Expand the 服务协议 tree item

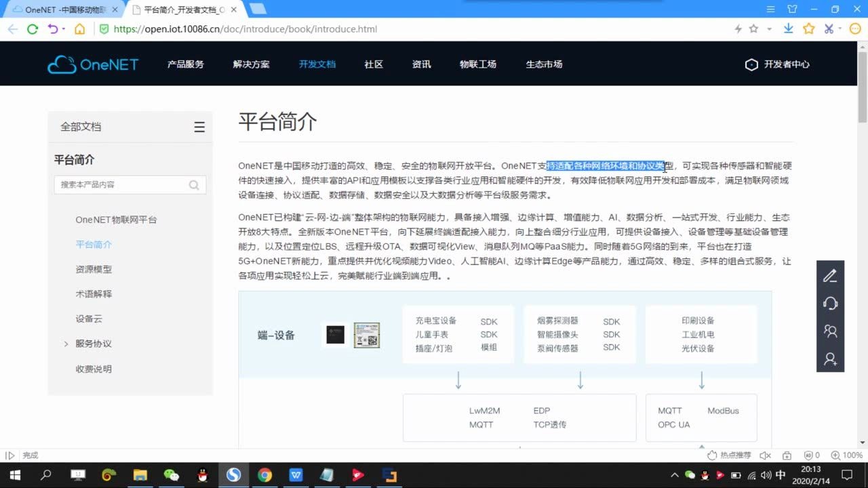coord(66,344)
